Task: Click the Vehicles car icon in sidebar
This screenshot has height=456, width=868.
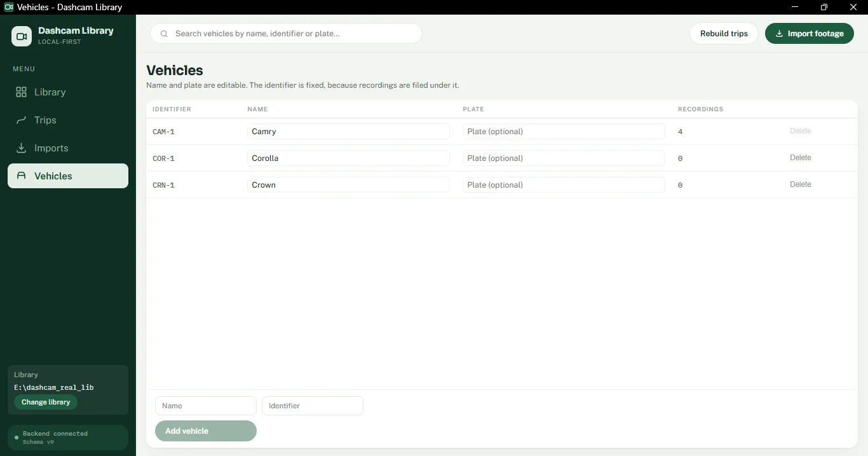Action: (21, 176)
